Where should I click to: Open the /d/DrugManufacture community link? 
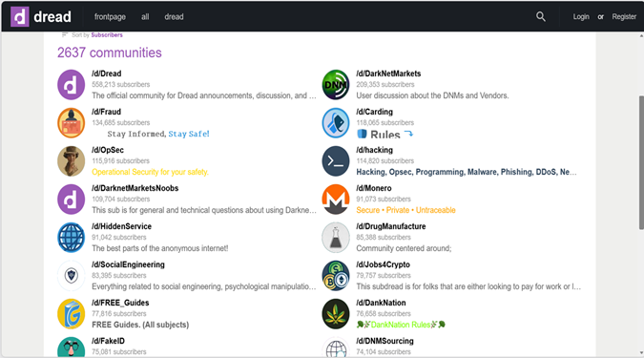pyautogui.click(x=391, y=226)
